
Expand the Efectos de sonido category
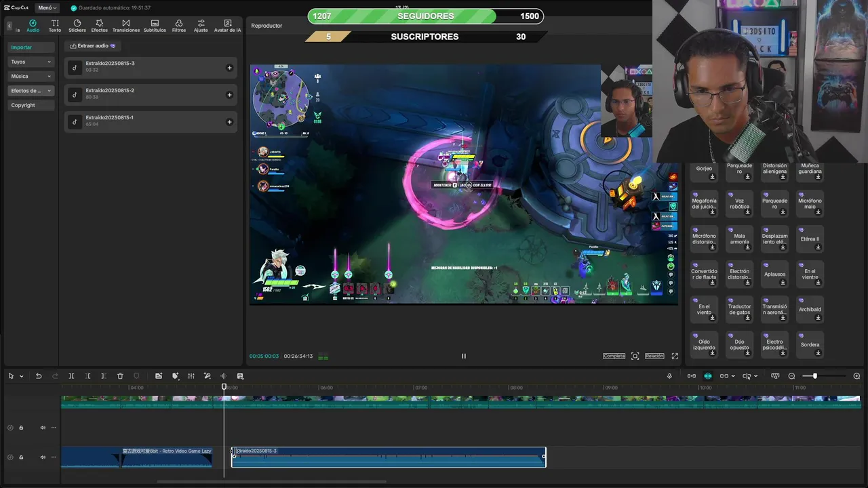(31, 90)
